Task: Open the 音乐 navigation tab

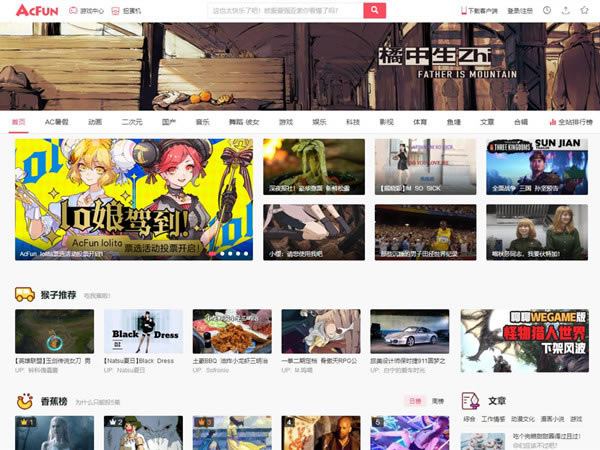Action: (x=202, y=122)
